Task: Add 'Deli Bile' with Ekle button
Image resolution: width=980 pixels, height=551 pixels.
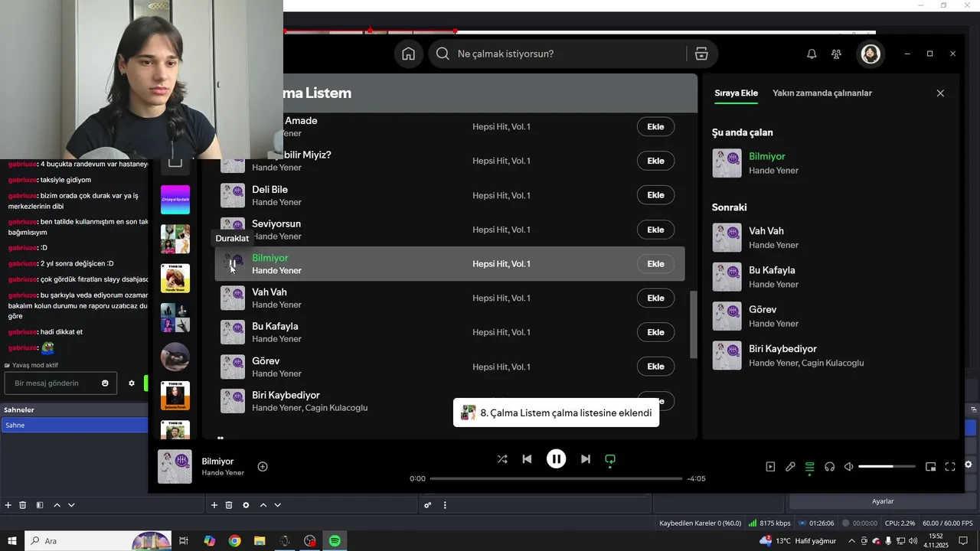Action: (655, 195)
